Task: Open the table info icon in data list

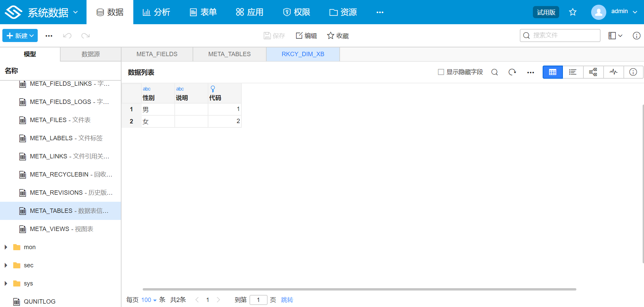Action: 633,72
